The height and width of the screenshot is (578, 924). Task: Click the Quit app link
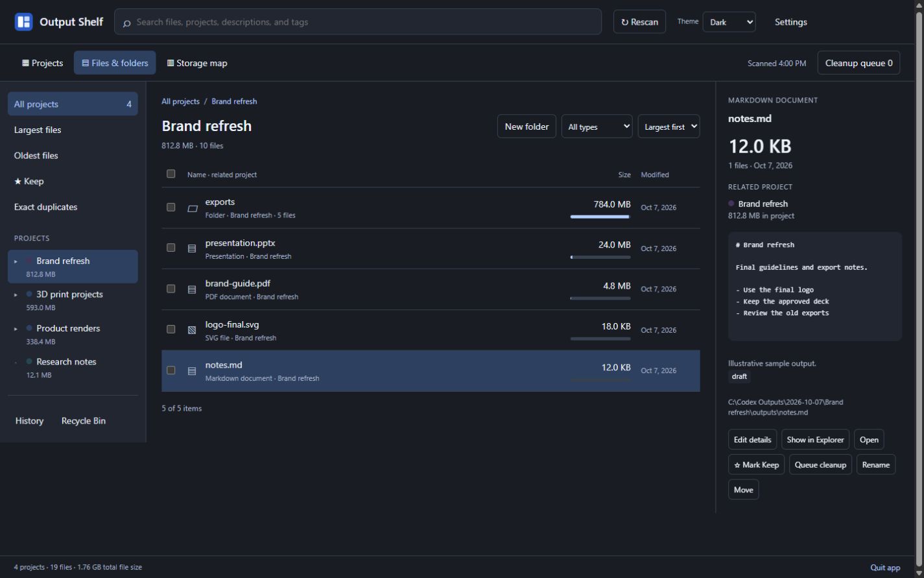coord(885,568)
